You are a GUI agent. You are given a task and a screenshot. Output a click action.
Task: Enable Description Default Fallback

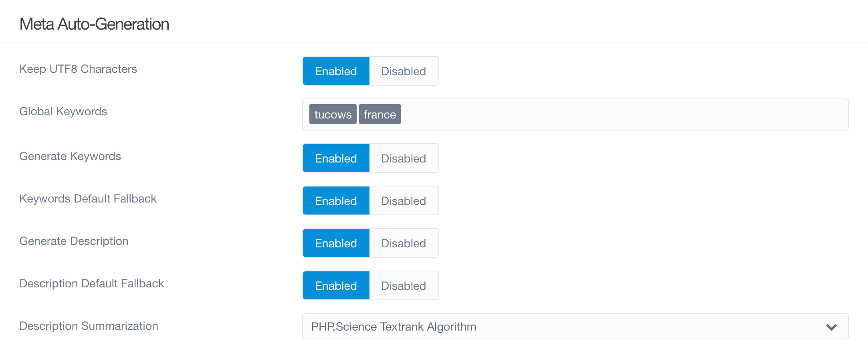(x=336, y=285)
